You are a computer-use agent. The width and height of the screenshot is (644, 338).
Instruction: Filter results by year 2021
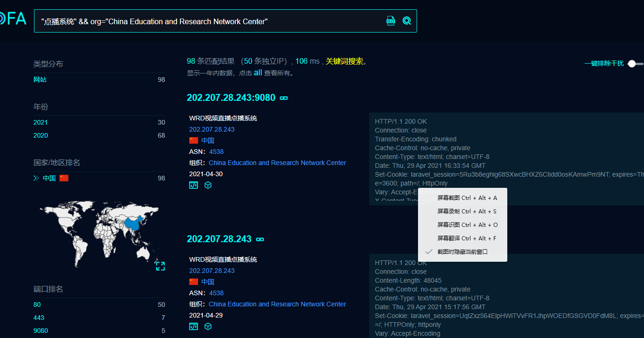(40, 122)
